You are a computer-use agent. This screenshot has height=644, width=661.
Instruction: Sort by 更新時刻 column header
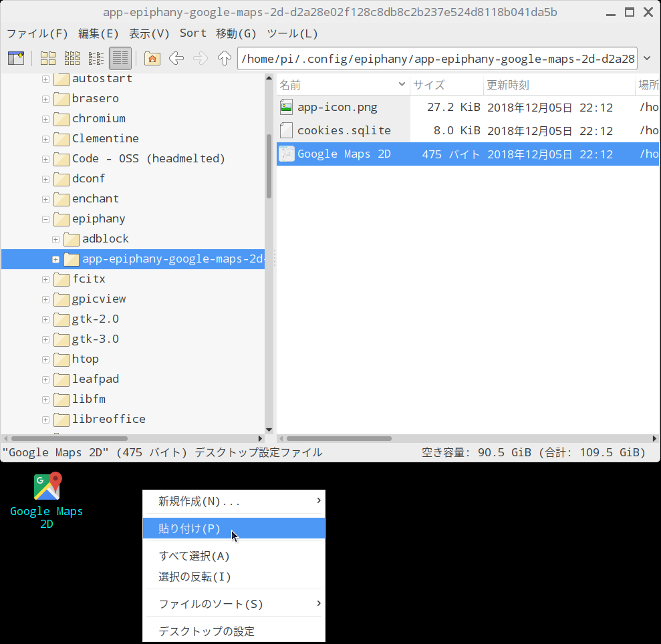[x=559, y=85]
